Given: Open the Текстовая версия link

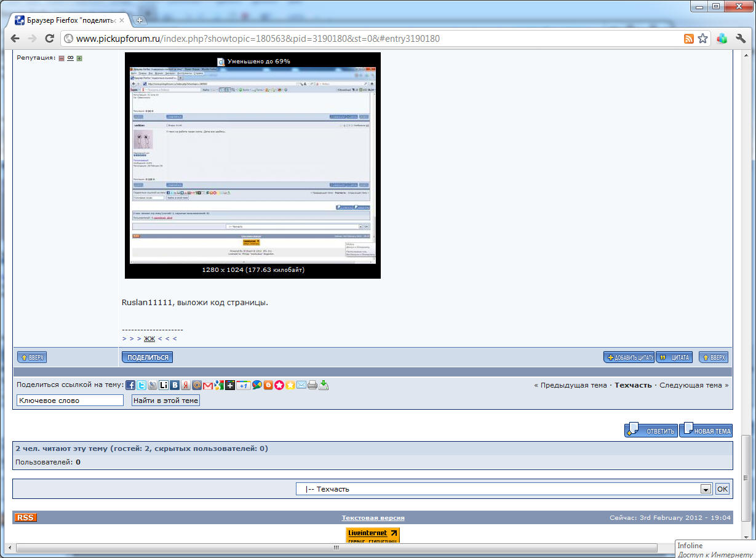Looking at the screenshot, I should (373, 518).
